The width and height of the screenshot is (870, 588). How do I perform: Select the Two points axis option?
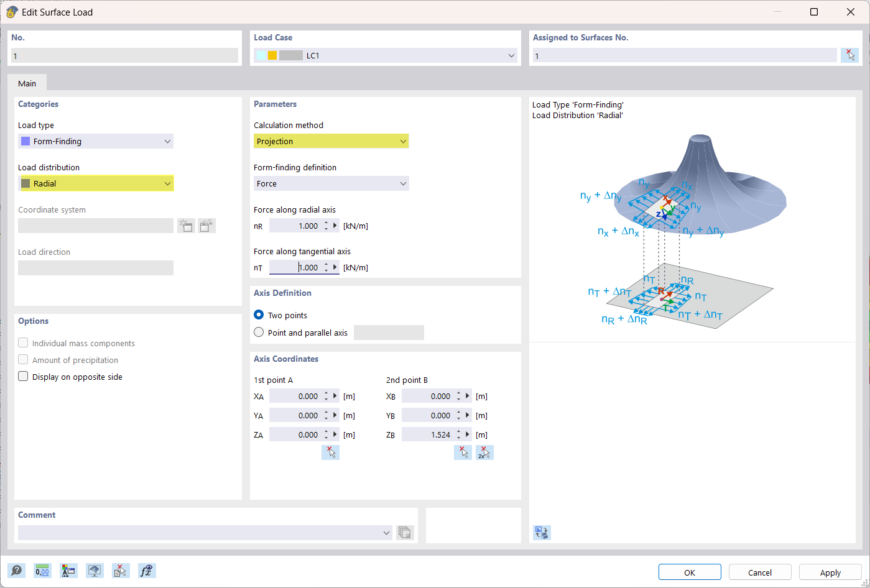point(259,315)
